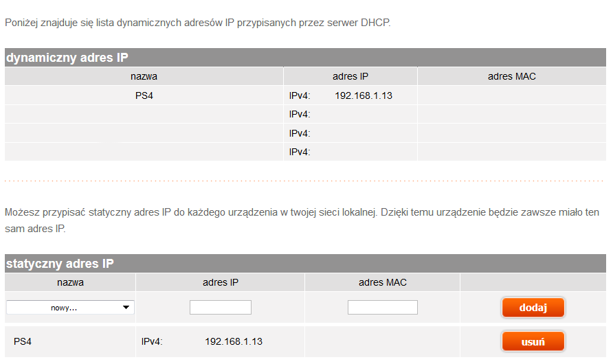Image resolution: width=613 pixels, height=364 pixels.
Task: Click the DHCP server description text at top
Action: point(197,23)
